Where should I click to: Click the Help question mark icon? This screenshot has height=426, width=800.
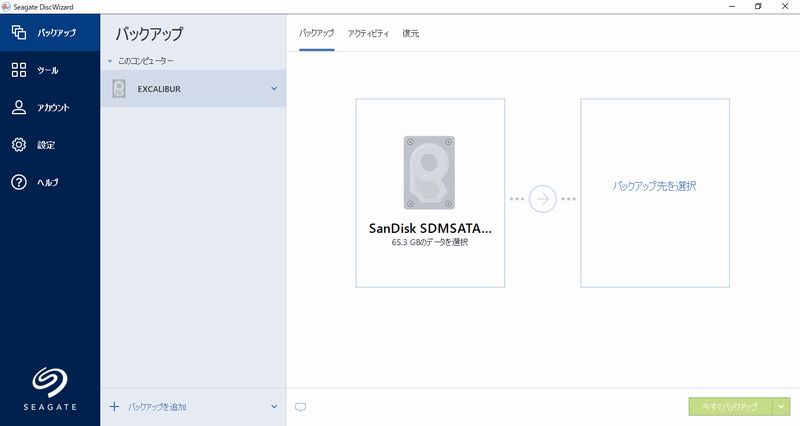pos(18,182)
